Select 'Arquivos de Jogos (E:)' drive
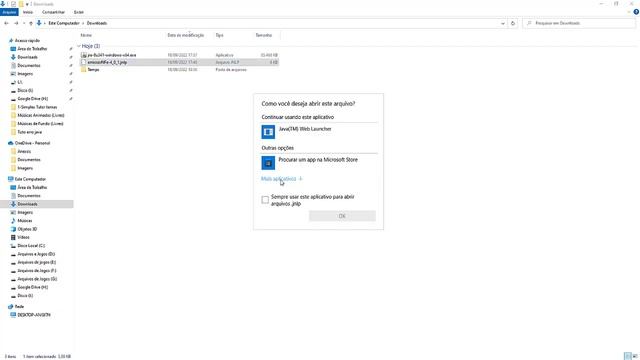The width and height of the screenshot is (640, 360). (x=36, y=262)
